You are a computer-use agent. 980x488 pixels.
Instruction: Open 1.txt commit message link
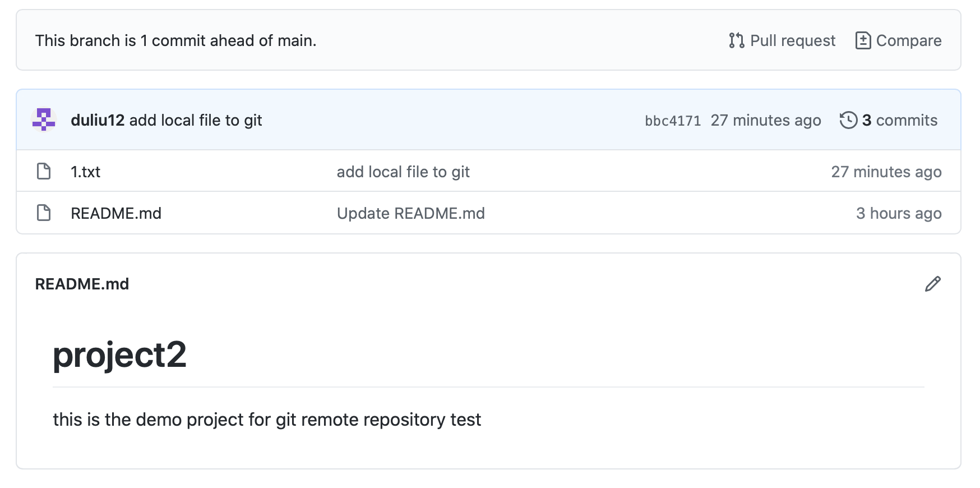coord(403,172)
